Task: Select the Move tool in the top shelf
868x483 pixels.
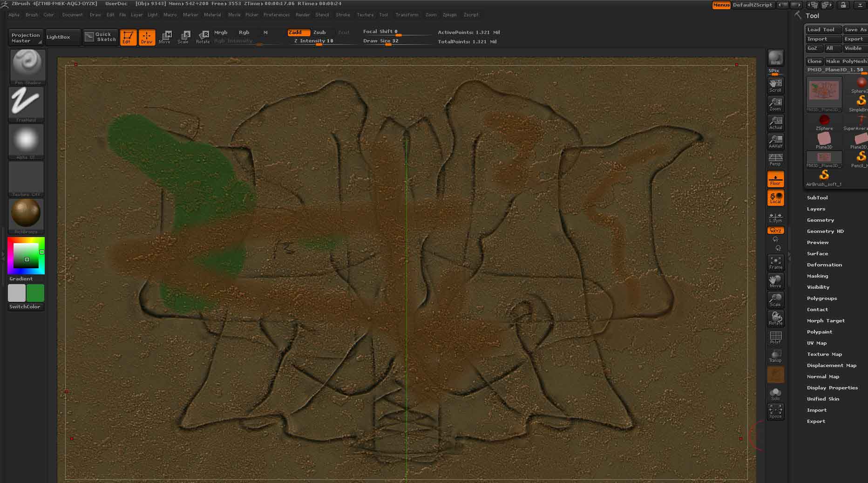Action: [x=165, y=37]
